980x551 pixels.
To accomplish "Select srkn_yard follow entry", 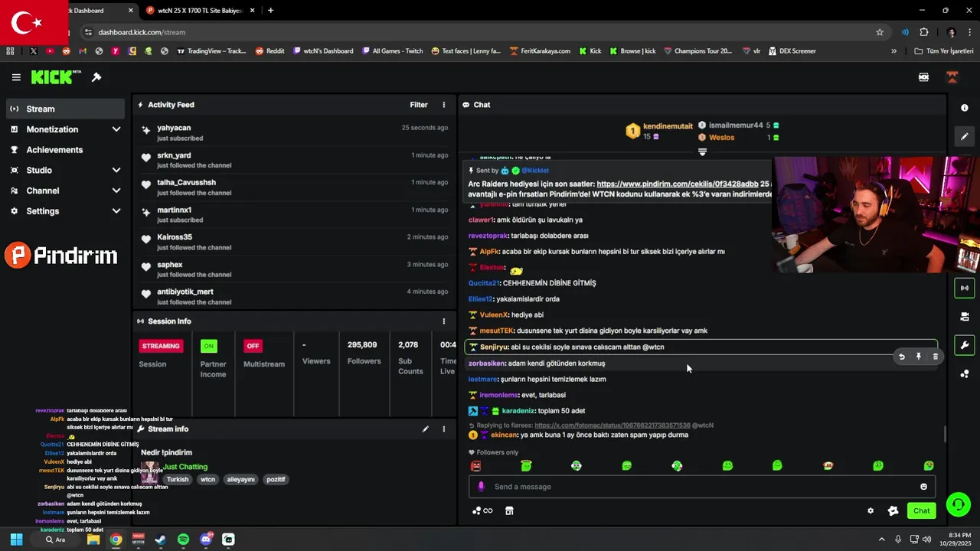I will click(x=295, y=160).
